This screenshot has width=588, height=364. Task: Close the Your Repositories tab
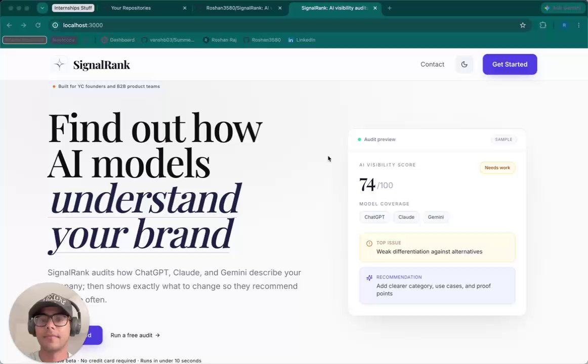pyautogui.click(x=185, y=8)
